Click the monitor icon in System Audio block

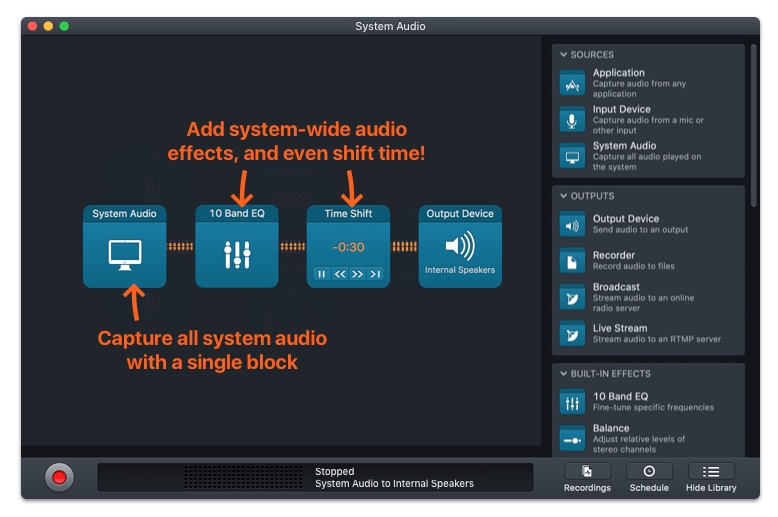coord(125,255)
